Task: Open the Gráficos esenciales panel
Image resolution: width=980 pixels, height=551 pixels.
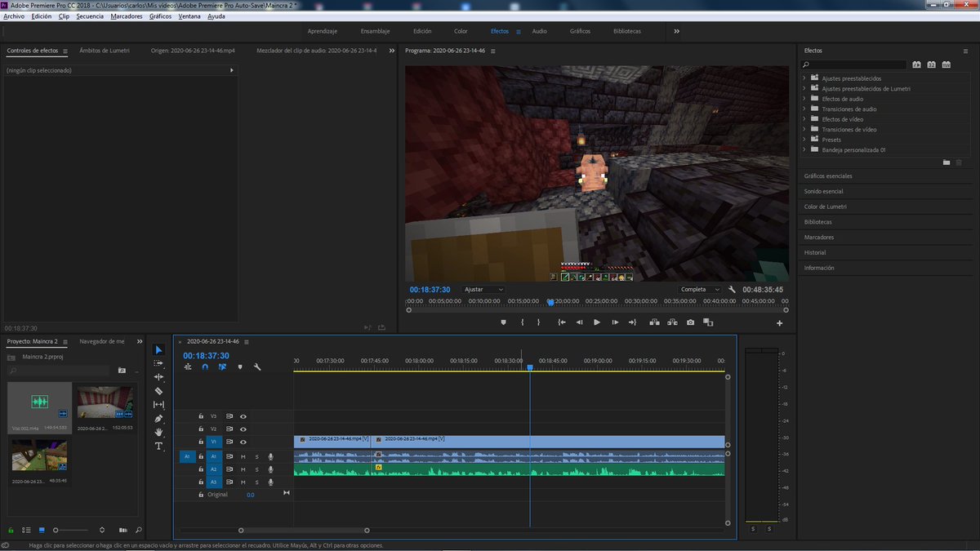Action: tap(828, 176)
